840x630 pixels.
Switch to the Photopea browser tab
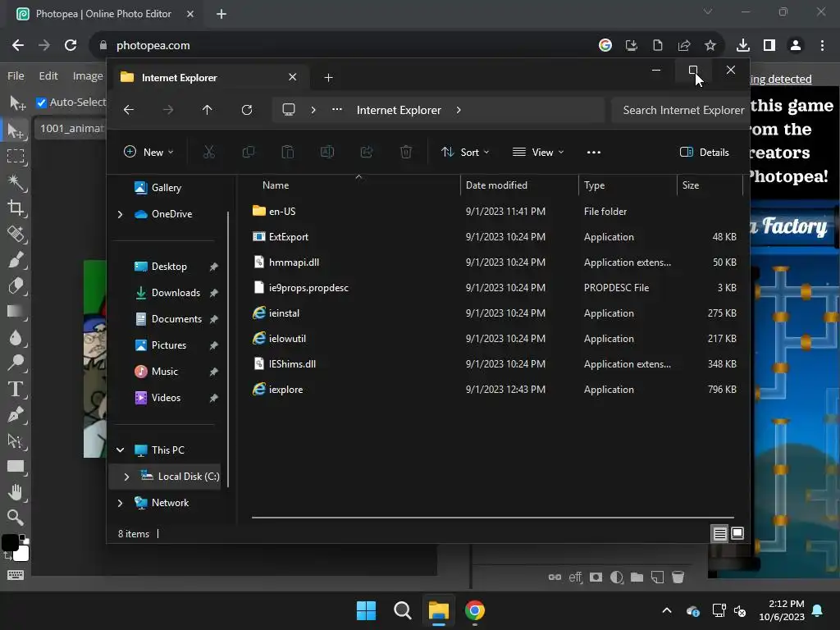pyautogui.click(x=104, y=14)
